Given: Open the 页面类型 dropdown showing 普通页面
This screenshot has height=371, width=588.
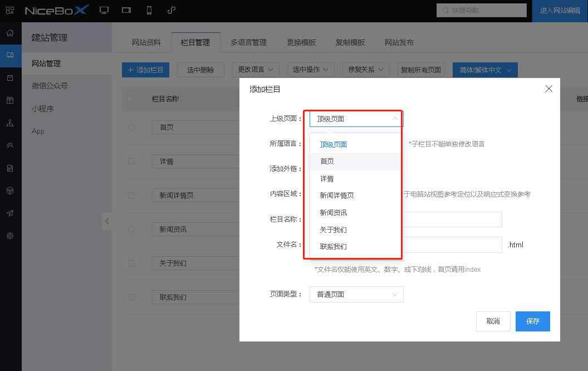Looking at the screenshot, I should click(x=356, y=294).
